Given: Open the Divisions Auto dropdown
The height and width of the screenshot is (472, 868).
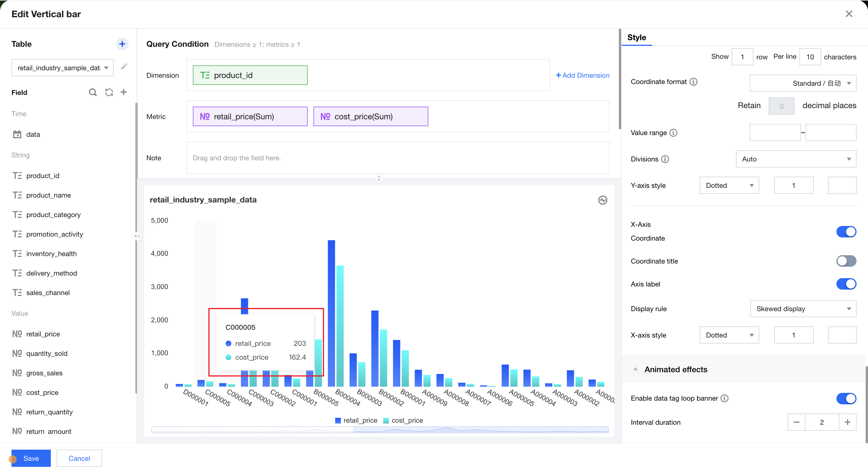Looking at the screenshot, I should click(x=796, y=159).
